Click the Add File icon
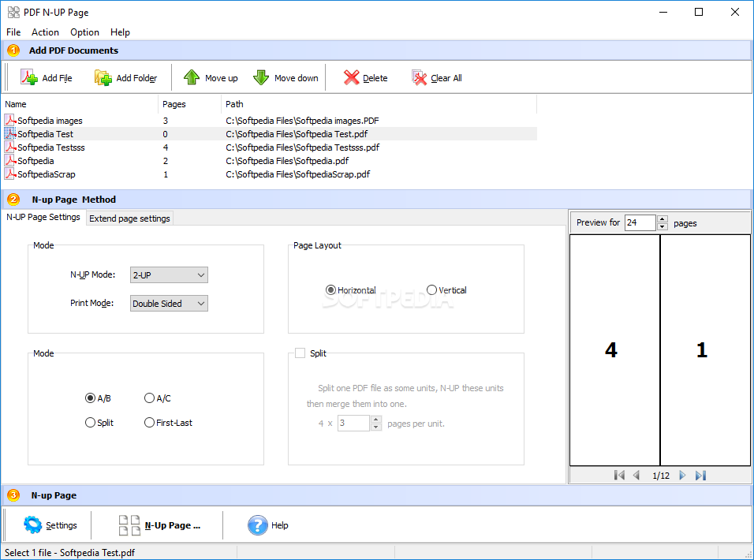Viewport: 754px width, 560px height. pos(29,77)
